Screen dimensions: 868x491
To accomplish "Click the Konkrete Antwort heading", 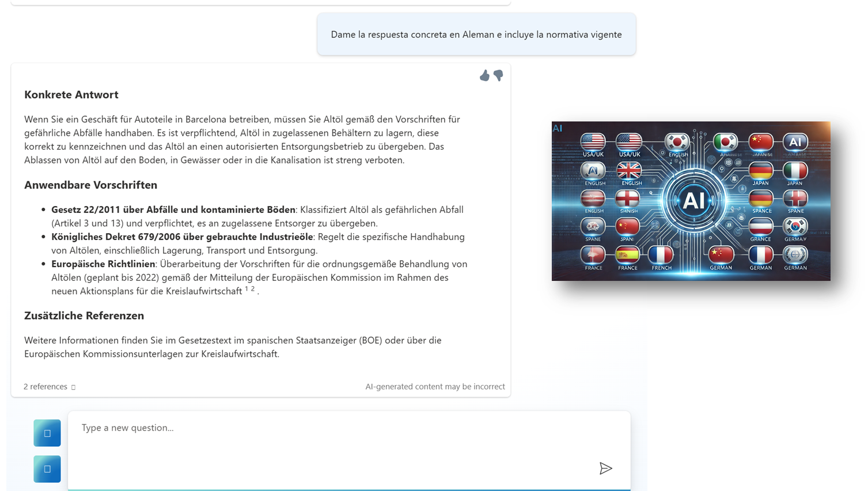I will (71, 95).
